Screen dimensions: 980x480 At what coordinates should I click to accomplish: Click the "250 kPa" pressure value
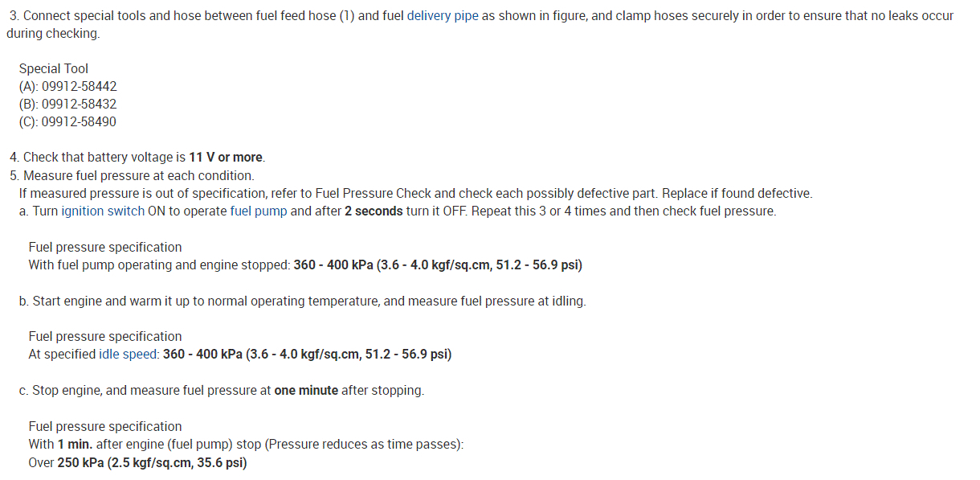tap(80, 462)
